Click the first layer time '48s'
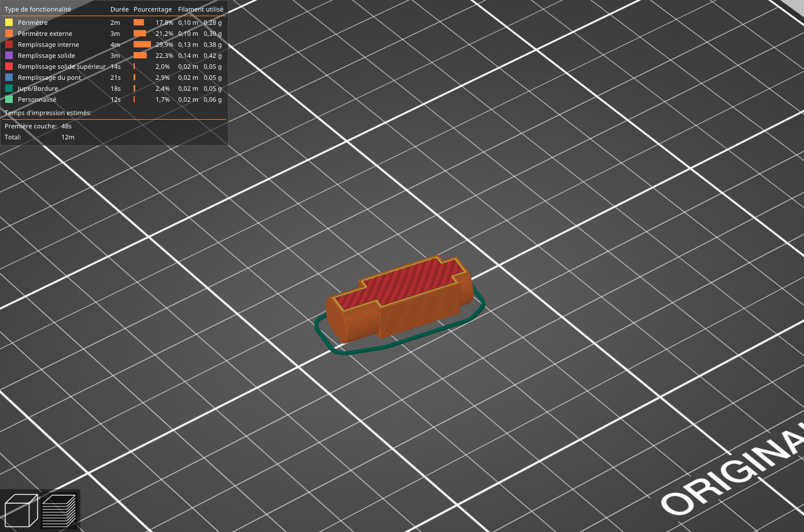Image resolution: width=804 pixels, height=532 pixels. coord(67,126)
